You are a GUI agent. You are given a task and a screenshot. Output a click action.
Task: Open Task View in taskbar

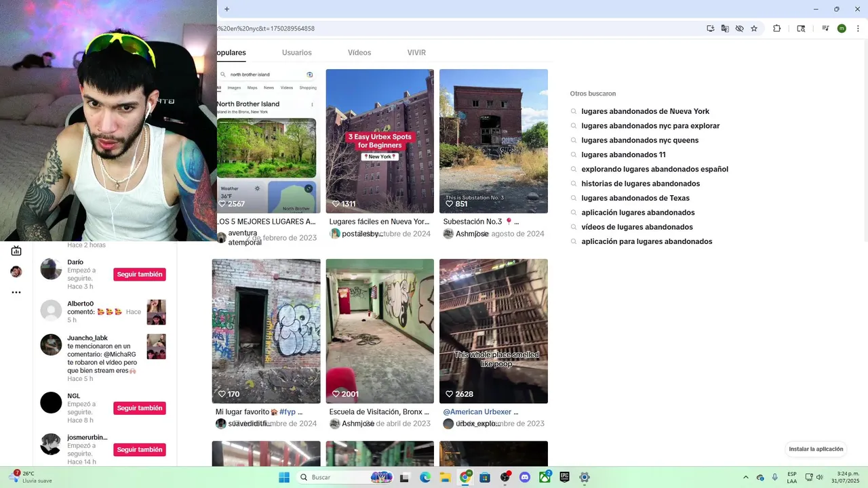pyautogui.click(x=404, y=477)
